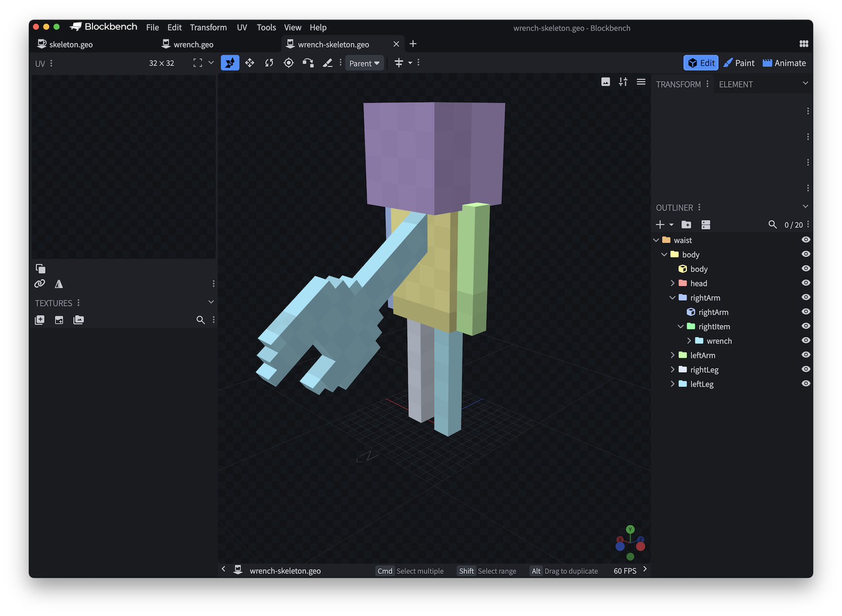Open a new tab with plus button

click(x=413, y=44)
